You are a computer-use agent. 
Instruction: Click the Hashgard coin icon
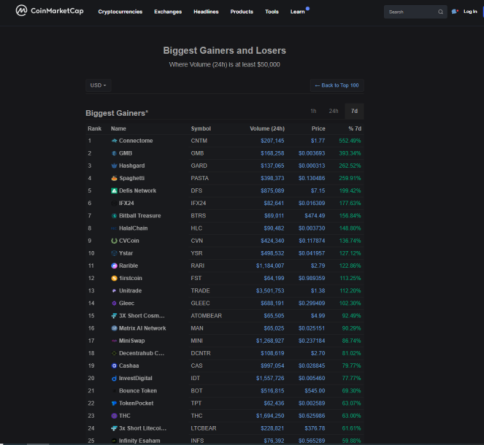114,166
